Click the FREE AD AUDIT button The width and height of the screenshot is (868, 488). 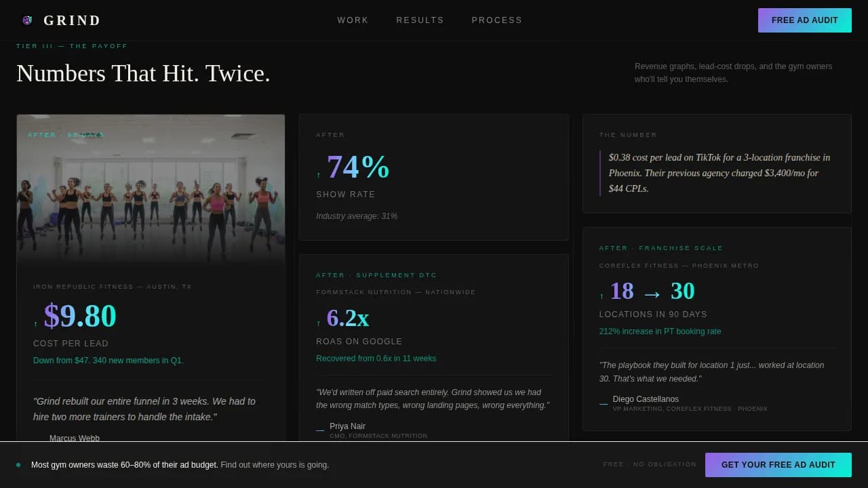pyautogui.click(x=804, y=20)
